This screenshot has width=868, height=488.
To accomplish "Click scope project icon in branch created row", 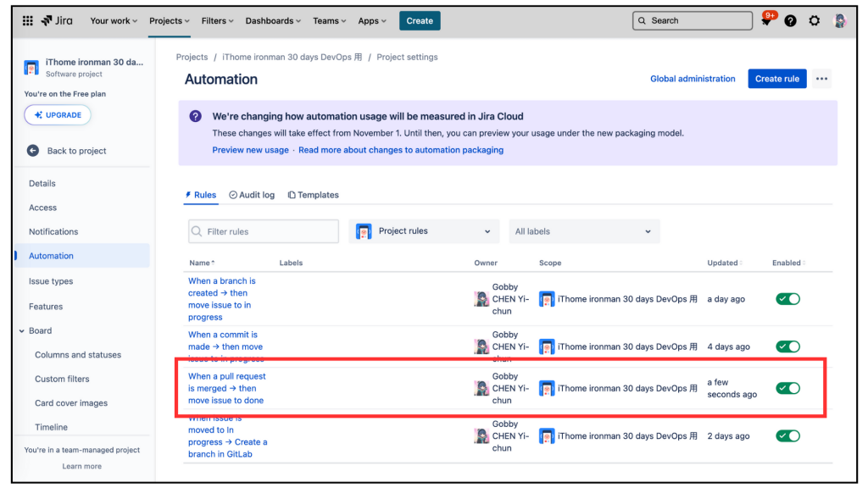I will click(547, 299).
